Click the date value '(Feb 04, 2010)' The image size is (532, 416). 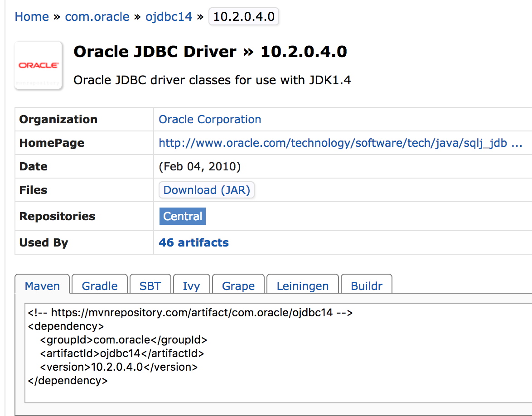pyautogui.click(x=199, y=167)
